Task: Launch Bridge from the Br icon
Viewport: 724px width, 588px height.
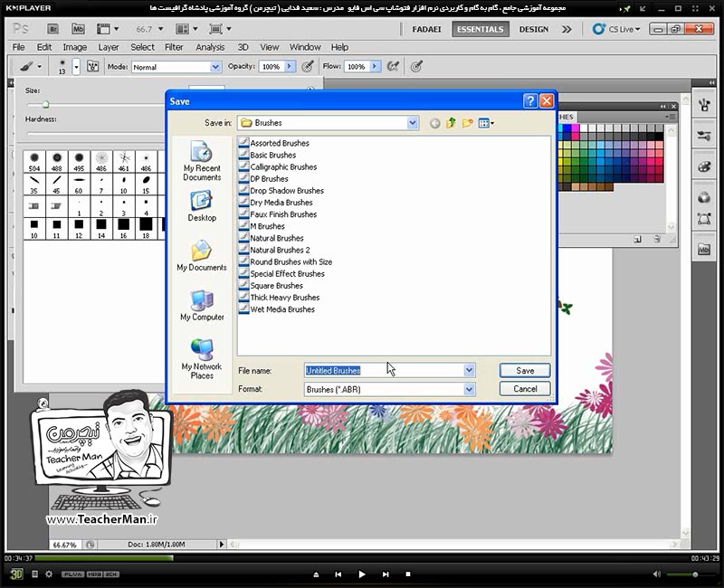Action: point(52,29)
